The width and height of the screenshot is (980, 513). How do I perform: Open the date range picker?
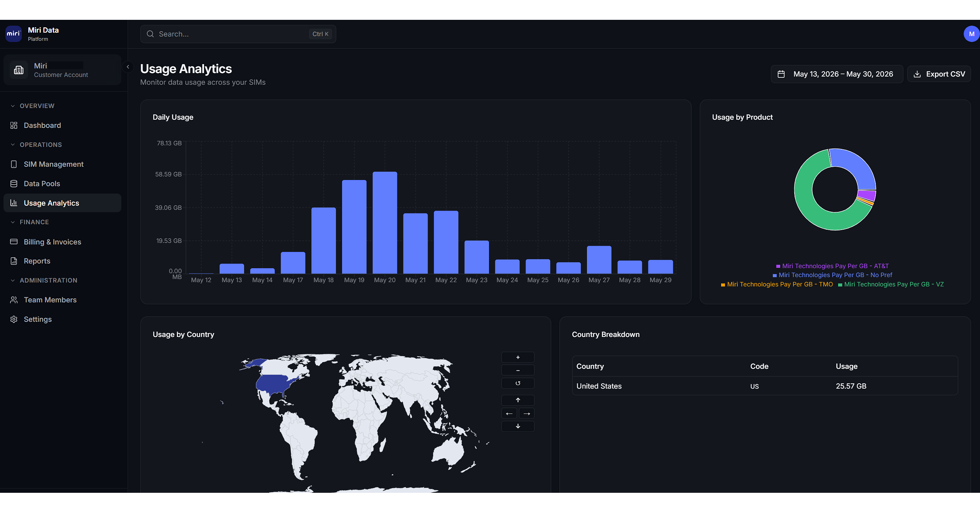tap(837, 74)
